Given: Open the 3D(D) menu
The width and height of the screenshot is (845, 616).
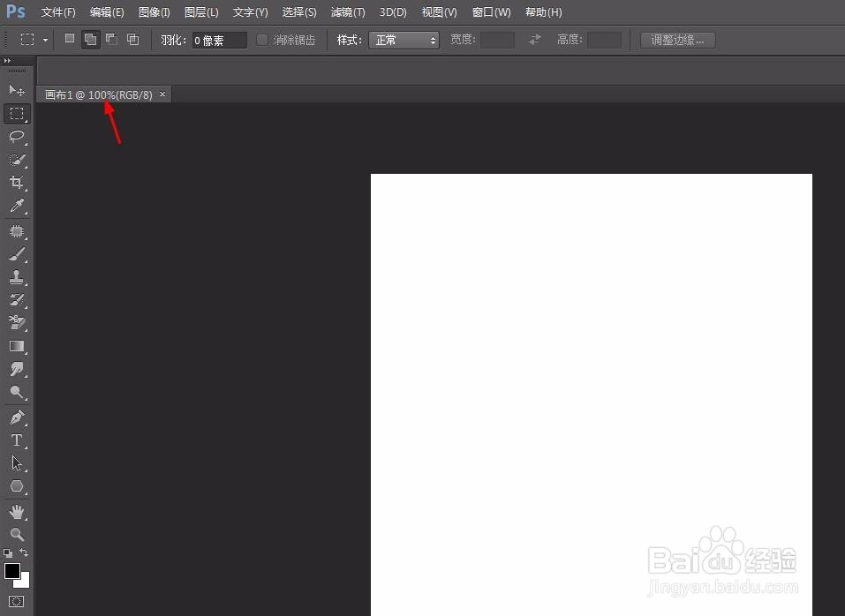Looking at the screenshot, I should (393, 11).
